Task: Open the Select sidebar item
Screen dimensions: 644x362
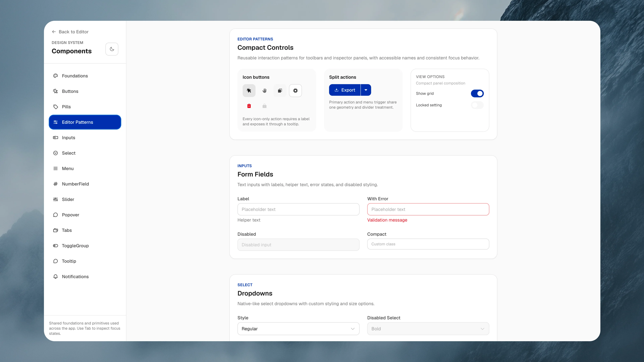Action: click(x=85, y=153)
